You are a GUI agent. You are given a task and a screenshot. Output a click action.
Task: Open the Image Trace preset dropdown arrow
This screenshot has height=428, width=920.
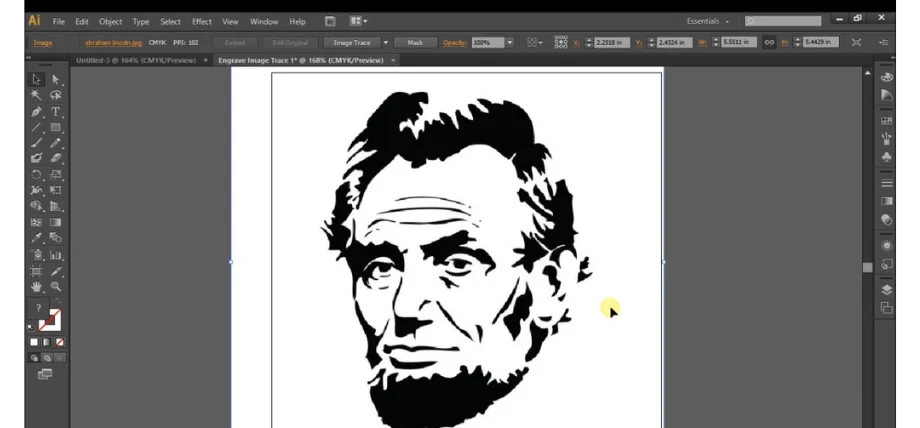[x=385, y=42]
